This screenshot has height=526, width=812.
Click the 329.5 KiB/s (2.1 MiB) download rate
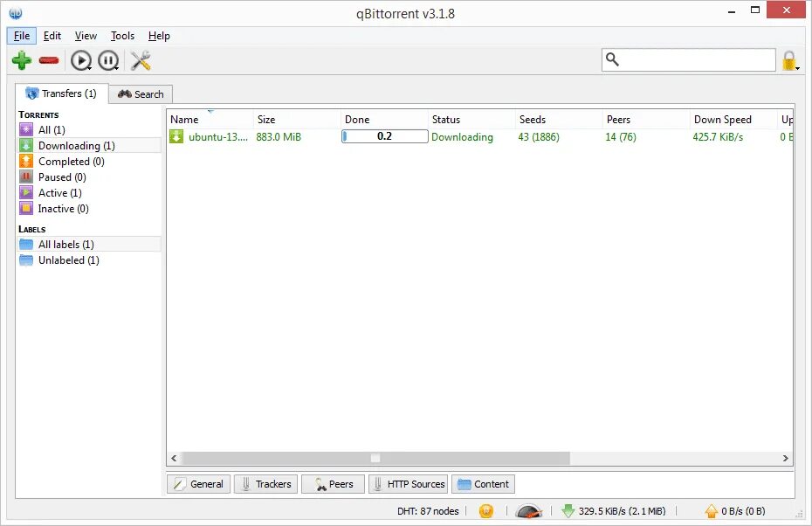[622, 511]
